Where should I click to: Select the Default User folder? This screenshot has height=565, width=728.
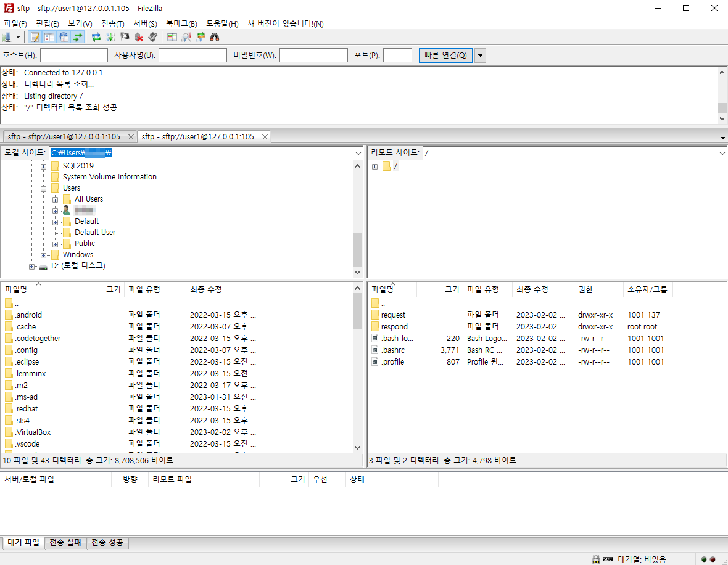tap(95, 232)
